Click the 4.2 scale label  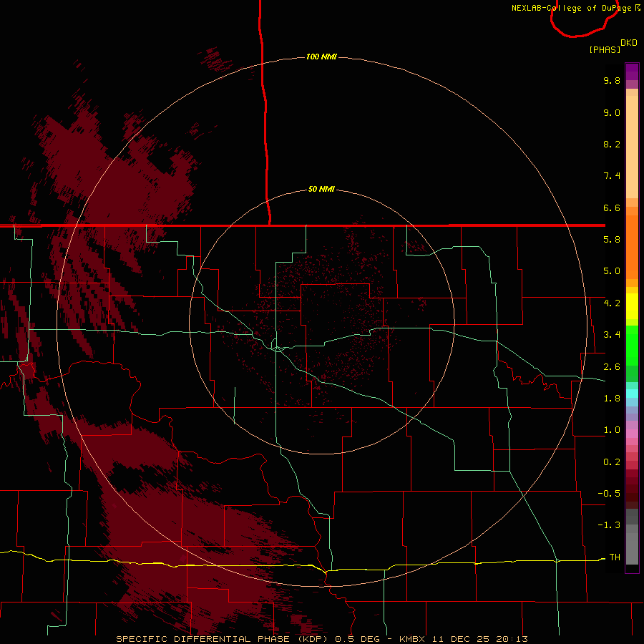point(612,303)
